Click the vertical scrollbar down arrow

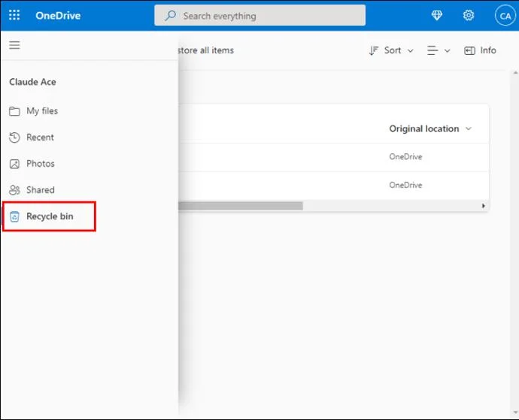515,412
